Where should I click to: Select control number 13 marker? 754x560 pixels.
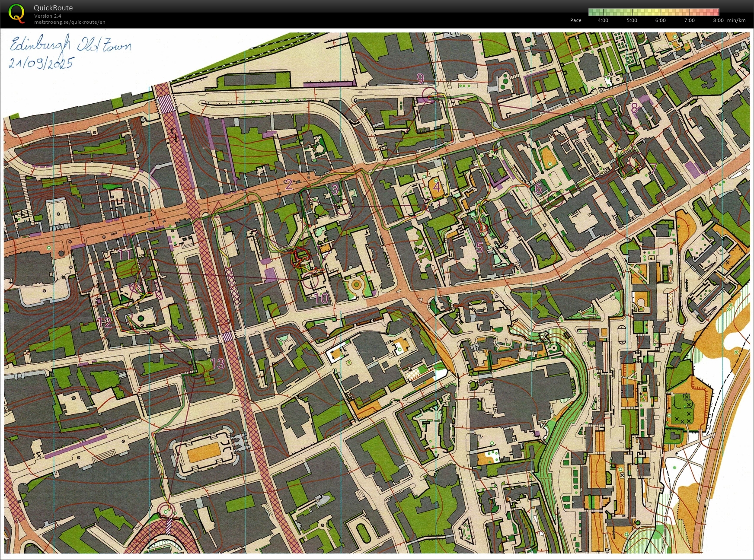click(x=218, y=364)
